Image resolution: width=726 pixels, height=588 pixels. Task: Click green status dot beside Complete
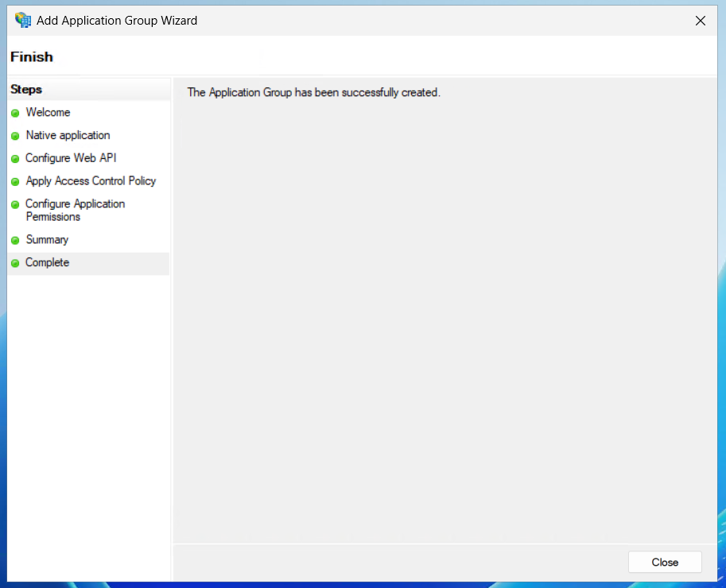(x=15, y=263)
